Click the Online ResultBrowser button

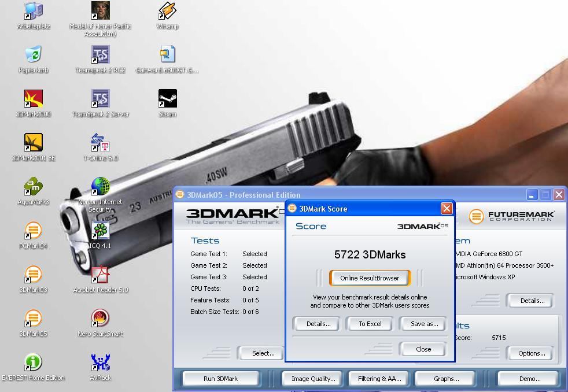[370, 278]
